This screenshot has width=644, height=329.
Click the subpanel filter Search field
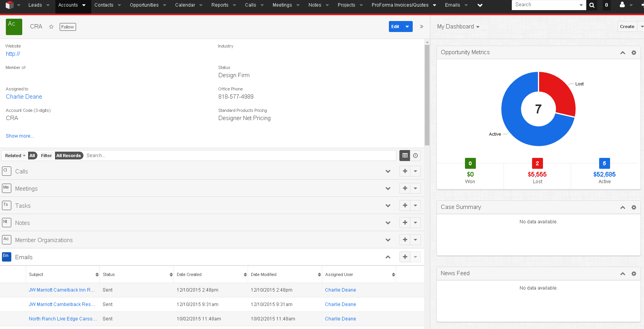point(240,156)
